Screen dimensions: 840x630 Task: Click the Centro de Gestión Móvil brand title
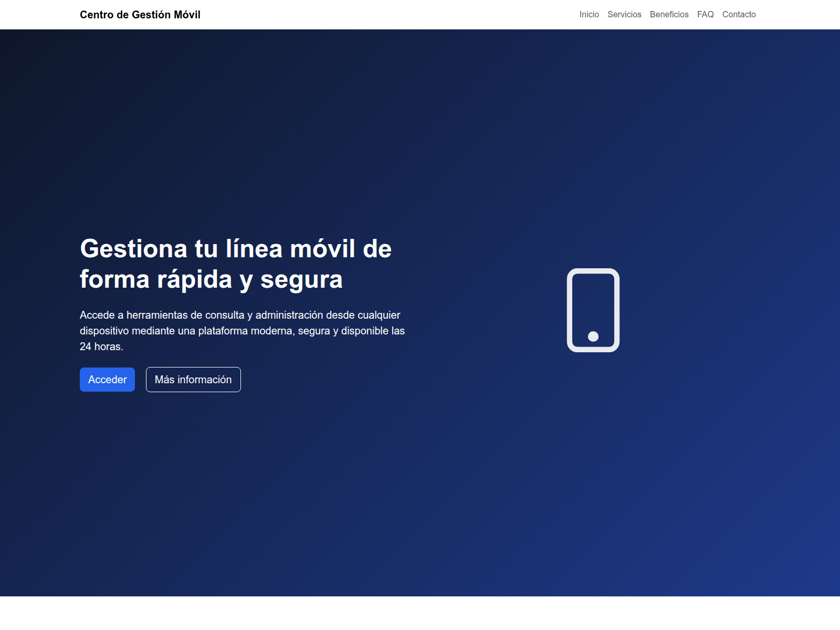pos(140,15)
